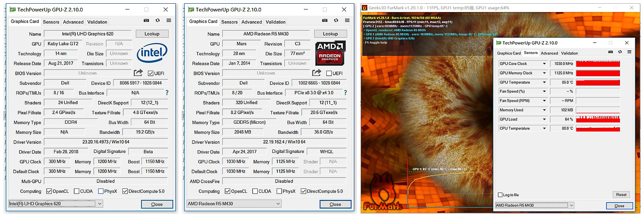Click the AMD Radeon Graphics logo
This screenshot has width=644, height=217.
[x=330, y=53]
